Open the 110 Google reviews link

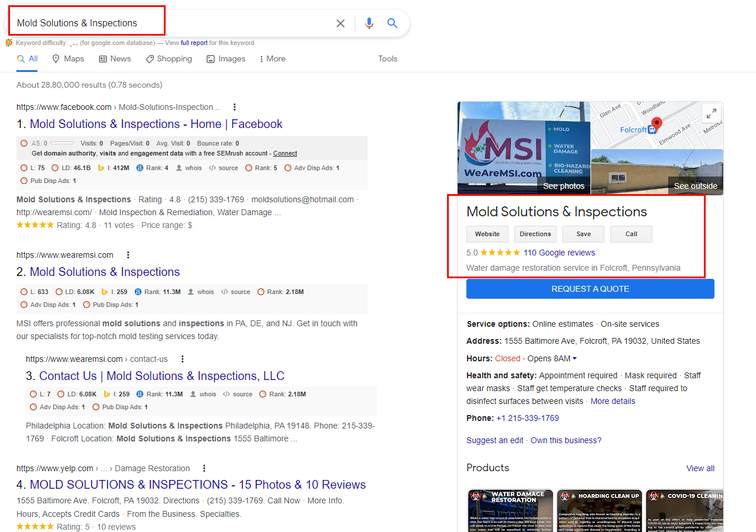pyautogui.click(x=559, y=253)
